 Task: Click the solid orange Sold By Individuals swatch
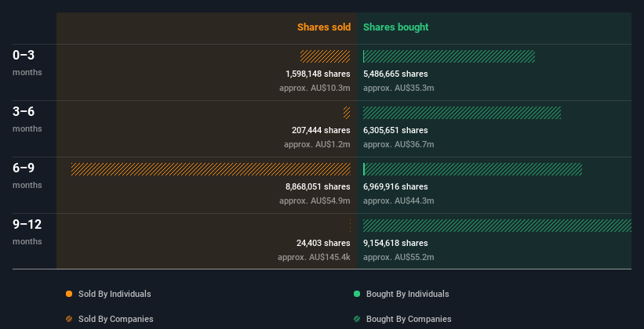pos(69,294)
